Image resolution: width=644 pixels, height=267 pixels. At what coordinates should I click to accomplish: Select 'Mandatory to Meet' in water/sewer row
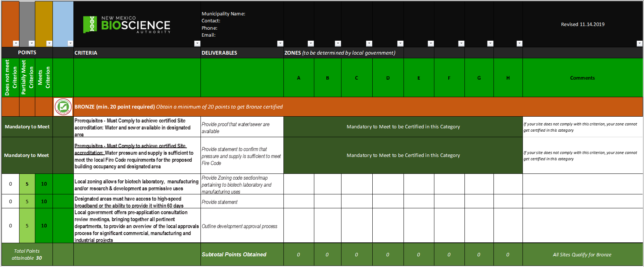(27, 127)
